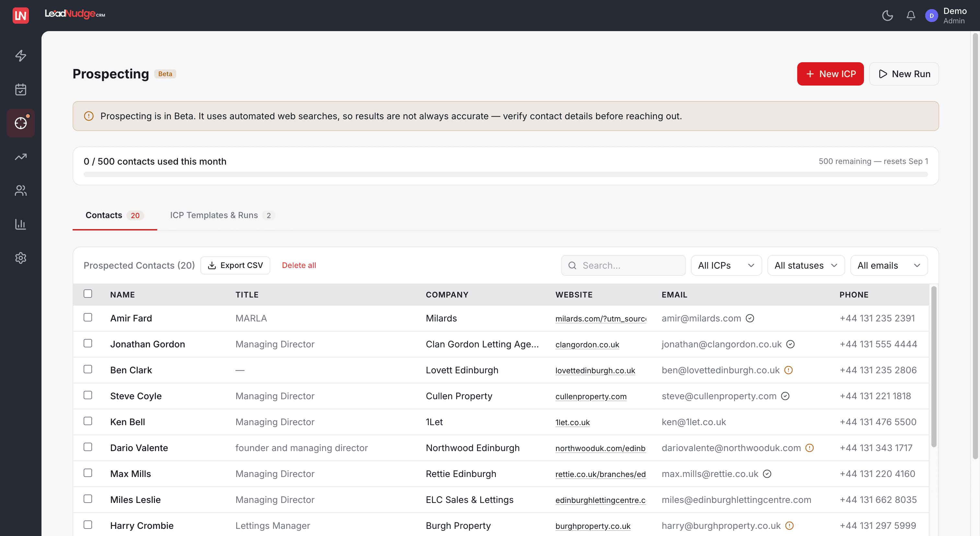
Task: Check the Ken Bell row checkbox
Action: [x=88, y=421]
